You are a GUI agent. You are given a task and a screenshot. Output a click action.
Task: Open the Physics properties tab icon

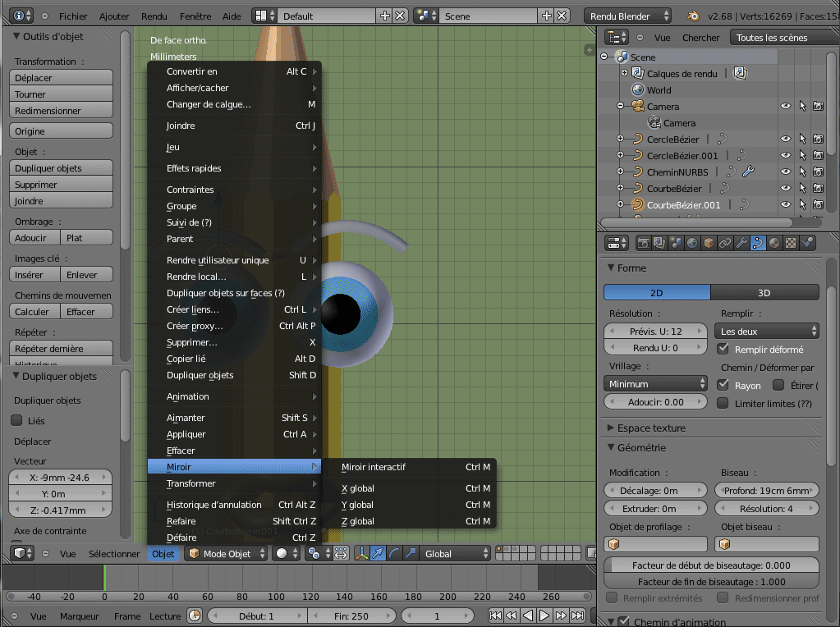(807, 243)
